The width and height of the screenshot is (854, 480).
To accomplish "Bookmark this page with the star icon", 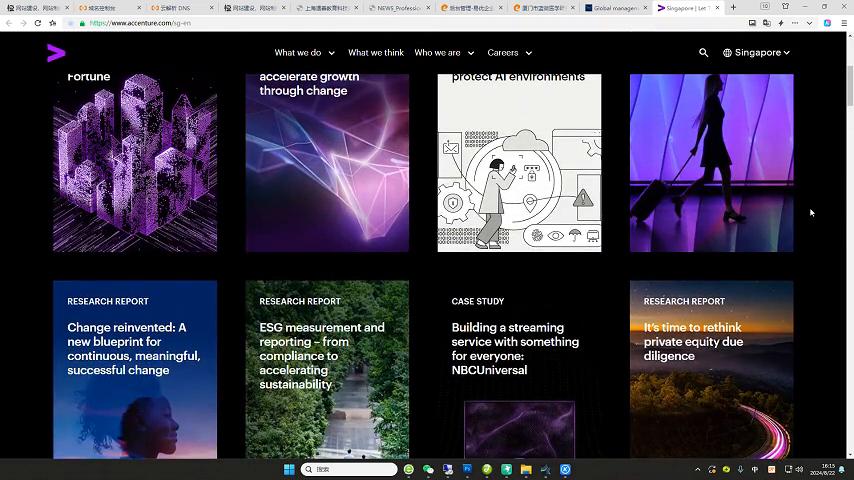I will pos(53,23).
